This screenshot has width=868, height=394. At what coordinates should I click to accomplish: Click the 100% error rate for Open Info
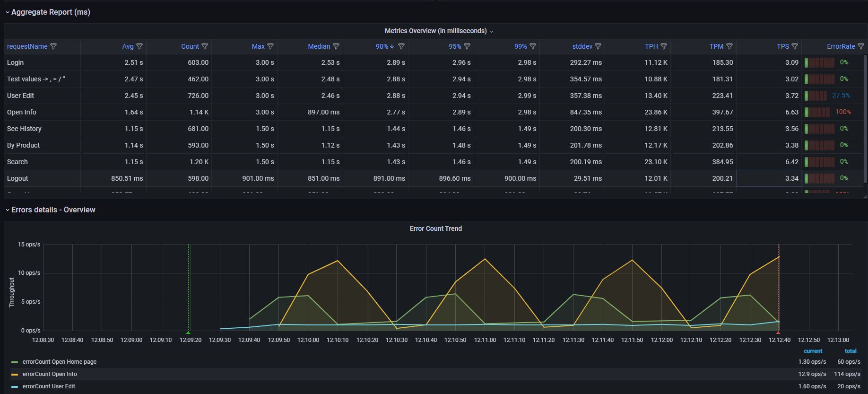pyautogui.click(x=843, y=112)
